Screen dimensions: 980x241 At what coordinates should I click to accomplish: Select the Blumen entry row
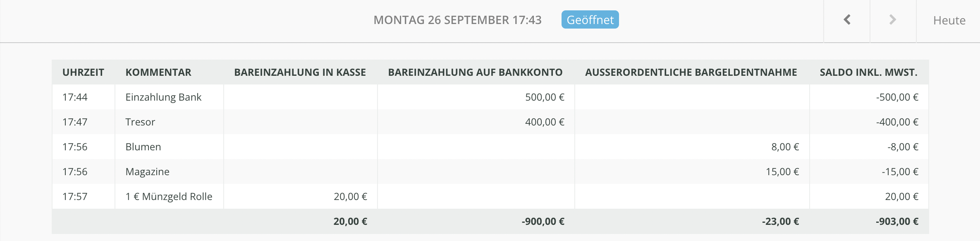pos(143,147)
